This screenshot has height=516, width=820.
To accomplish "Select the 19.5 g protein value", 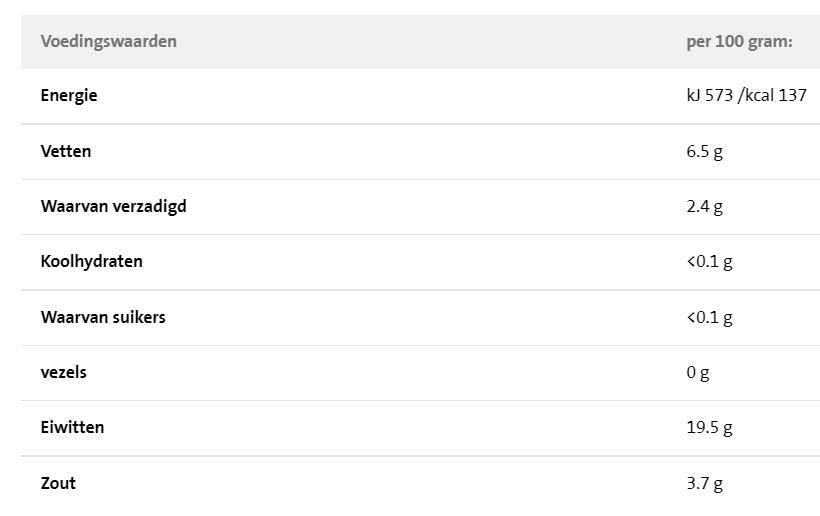I will (x=709, y=428).
